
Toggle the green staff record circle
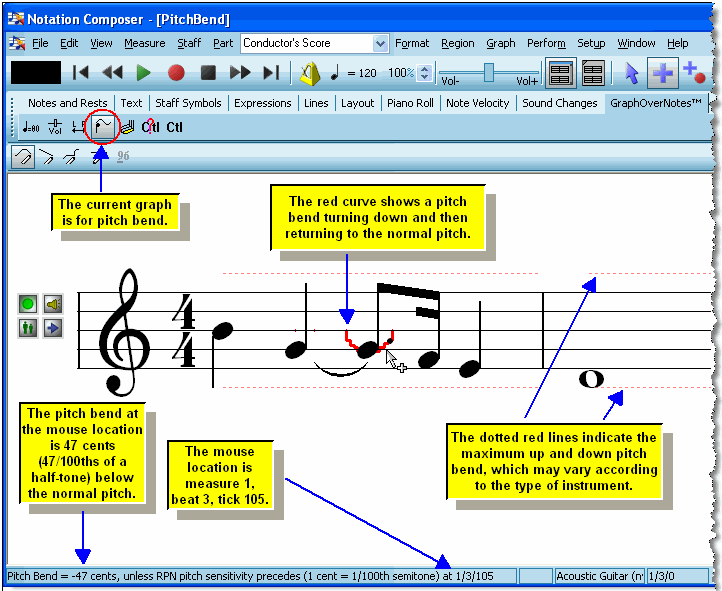28,303
